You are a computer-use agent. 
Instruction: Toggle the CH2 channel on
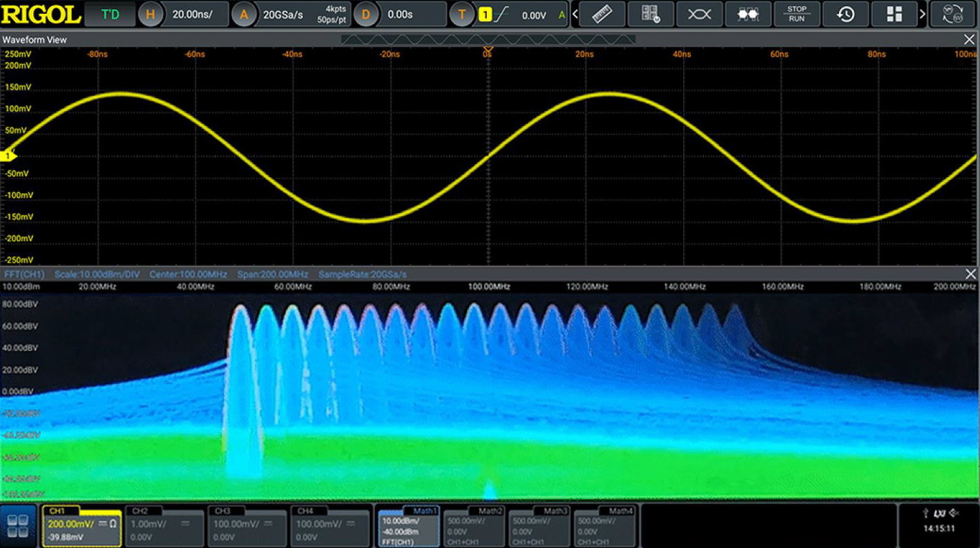click(164, 528)
